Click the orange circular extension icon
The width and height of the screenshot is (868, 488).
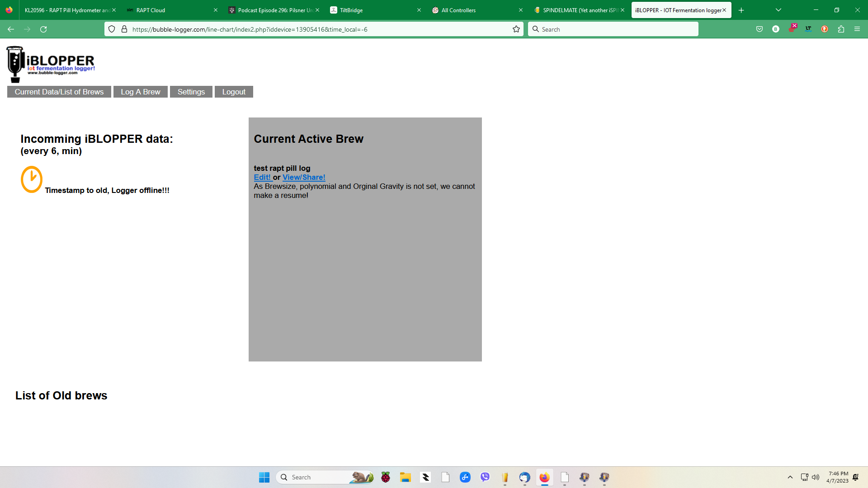pos(825,29)
